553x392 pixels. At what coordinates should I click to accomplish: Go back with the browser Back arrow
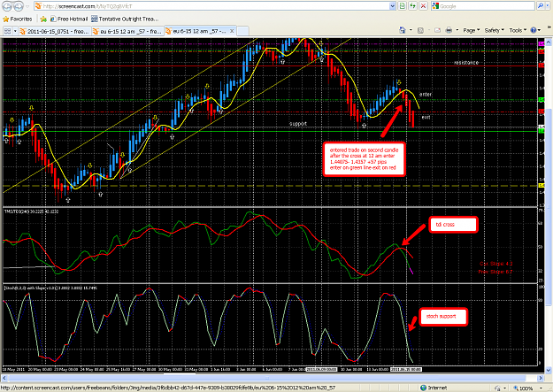tap(7, 6)
